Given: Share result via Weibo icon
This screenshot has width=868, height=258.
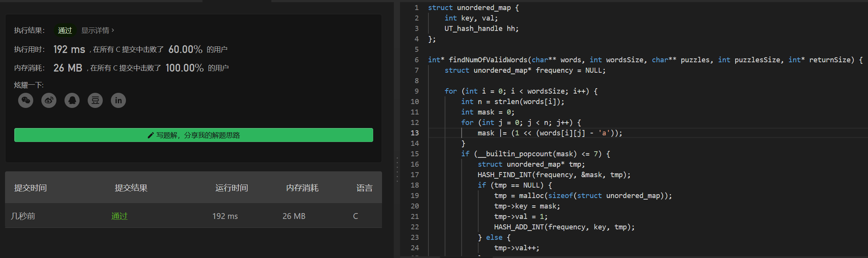Looking at the screenshot, I should [49, 101].
